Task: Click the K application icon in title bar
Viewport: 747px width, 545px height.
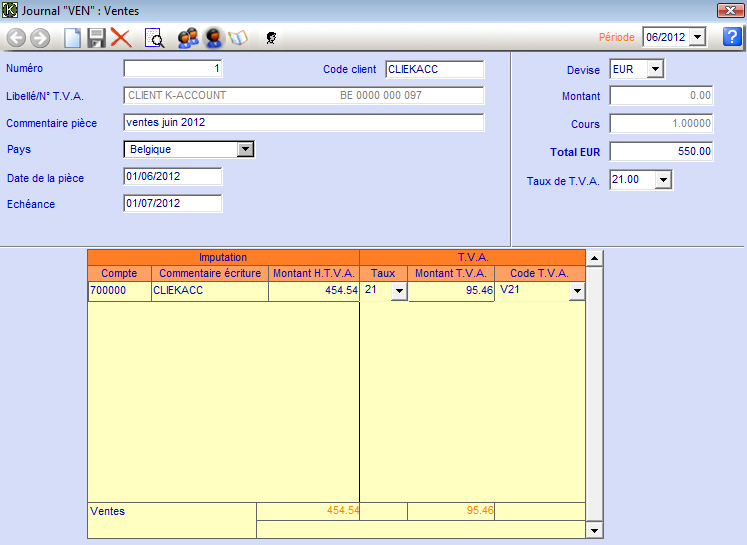Action: 10,10
